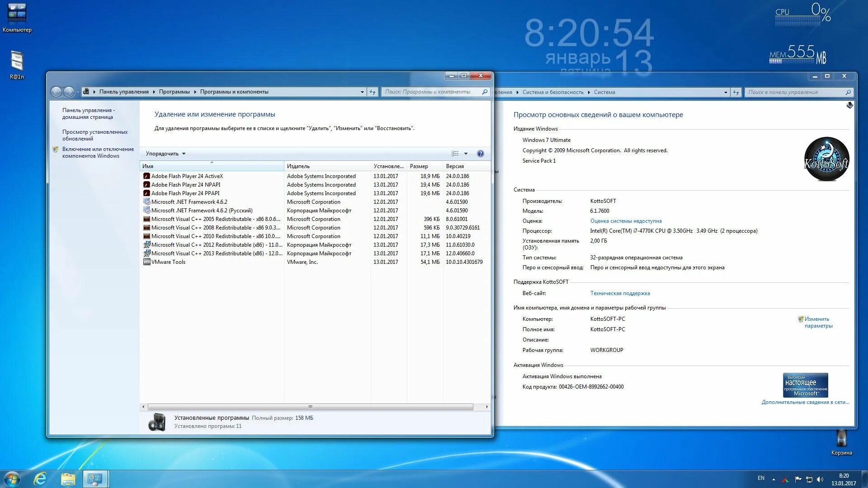Click the refresh button beside address bar
Image resolution: width=868 pixels, height=488 pixels.
[x=373, y=92]
